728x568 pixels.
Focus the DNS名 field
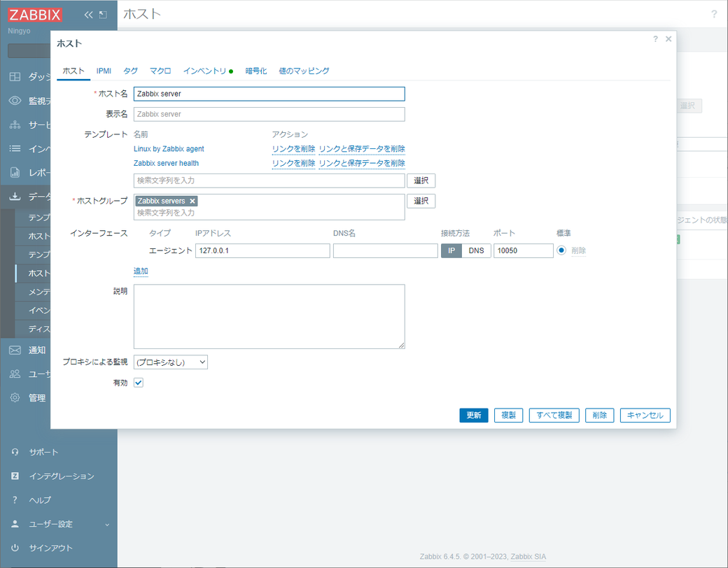386,250
